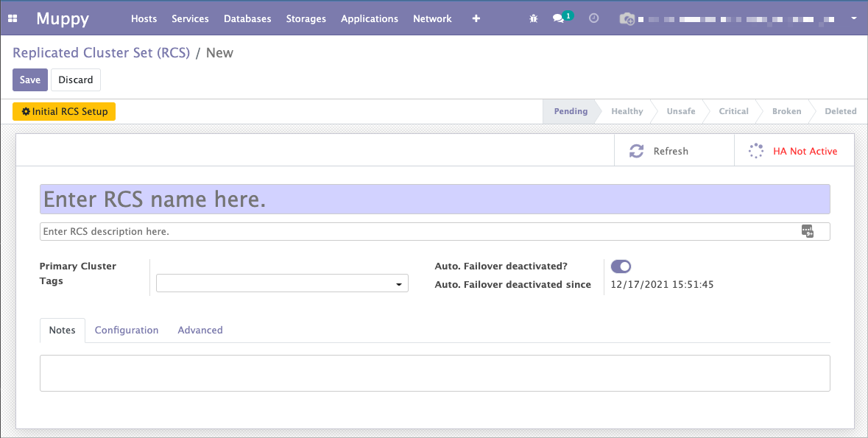Open the Databases menu

(x=247, y=18)
